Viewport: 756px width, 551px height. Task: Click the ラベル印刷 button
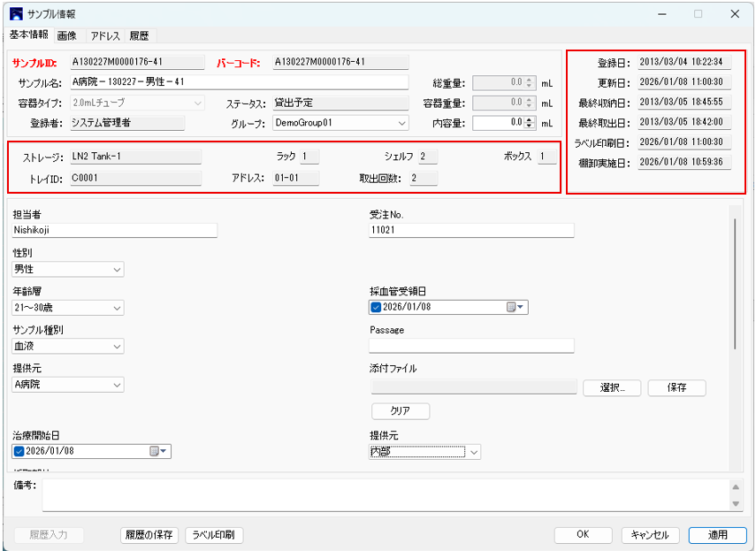pos(213,535)
